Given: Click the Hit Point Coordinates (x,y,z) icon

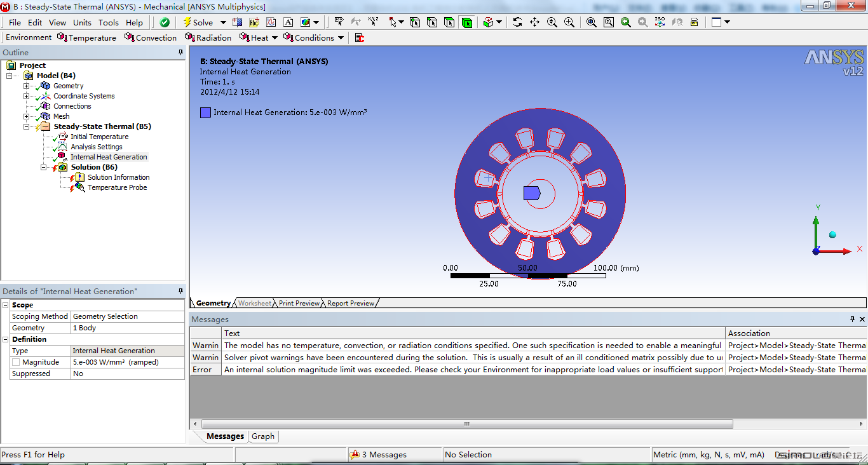Looking at the screenshot, I should [374, 22].
